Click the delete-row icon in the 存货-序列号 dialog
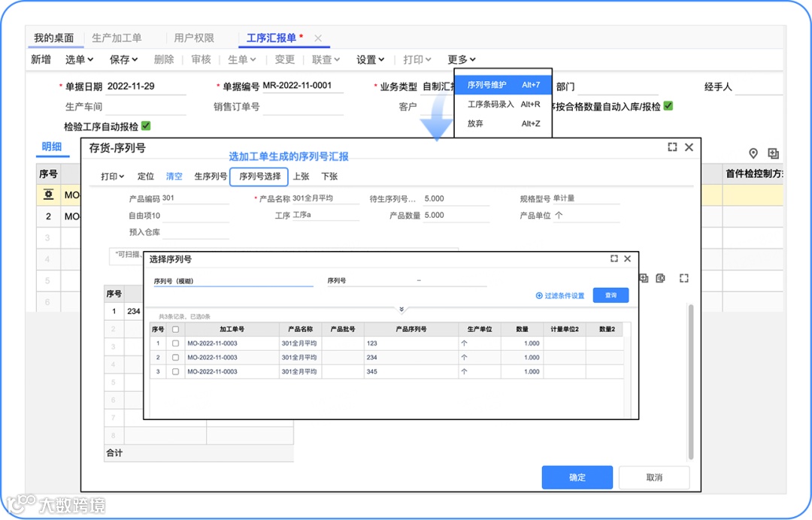812x520 pixels. click(660, 278)
